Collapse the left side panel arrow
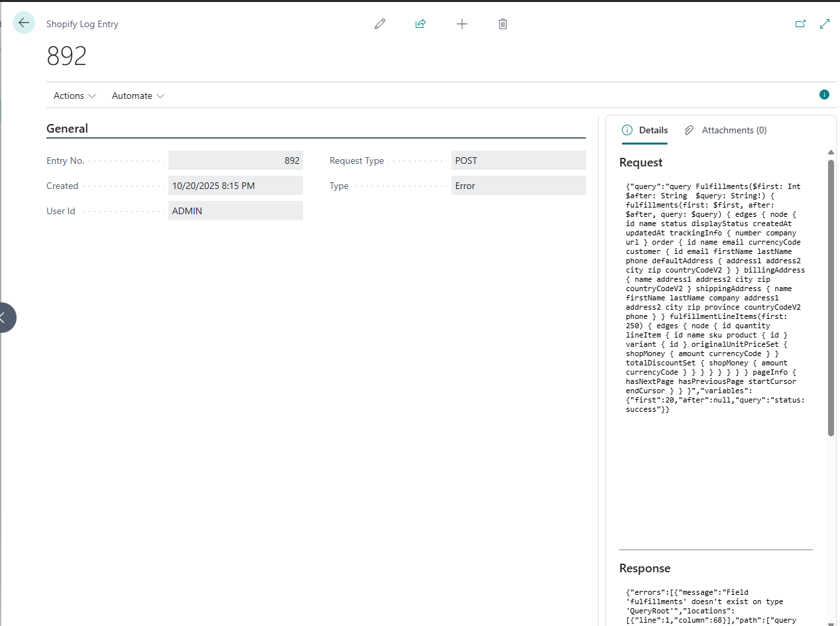840x626 pixels. [x=5, y=318]
